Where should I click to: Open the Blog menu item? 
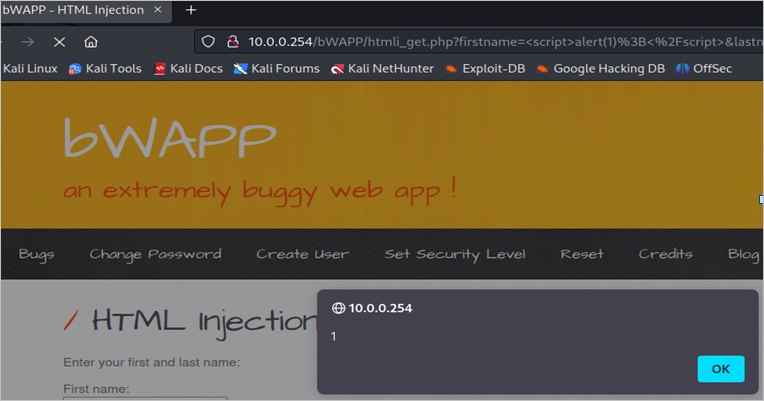click(x=744, y=254)
